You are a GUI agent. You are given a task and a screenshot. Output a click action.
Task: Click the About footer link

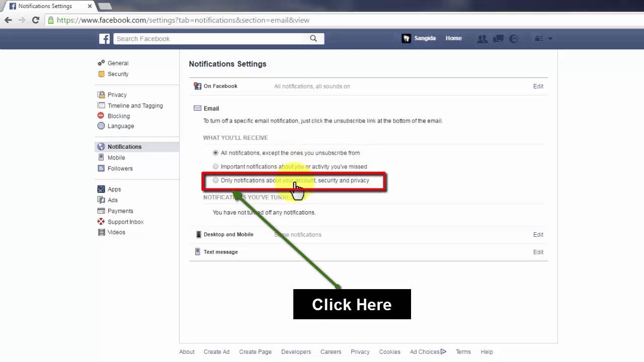click(187, 352)
